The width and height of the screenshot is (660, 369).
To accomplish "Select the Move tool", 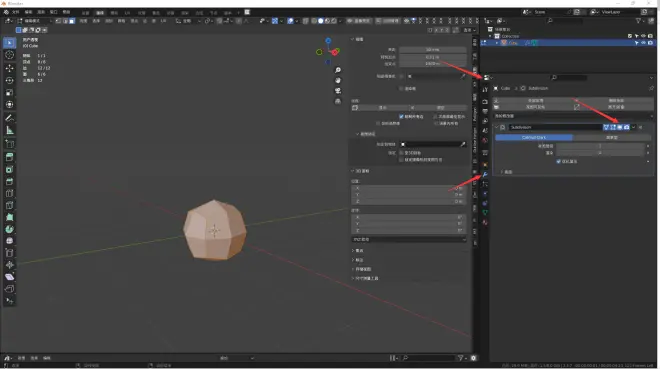I will 10,68.
